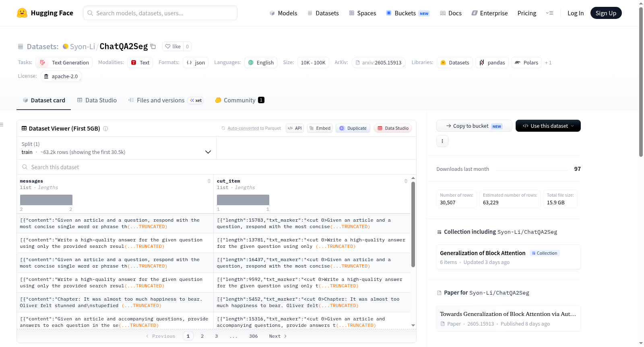Image resolution: width=644 pixels, height=347 pixels.
Task: Go to Datasets in navigation
Action: click(323, 13)
